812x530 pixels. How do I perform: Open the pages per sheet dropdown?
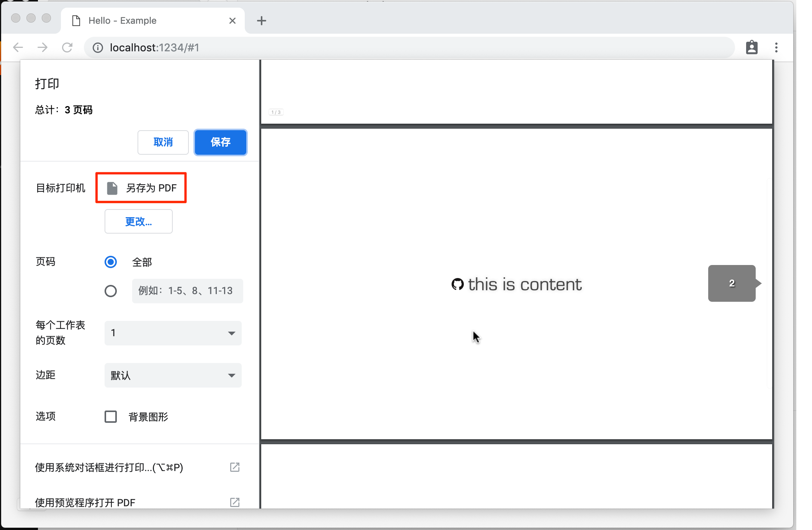(x=173, y=333)
